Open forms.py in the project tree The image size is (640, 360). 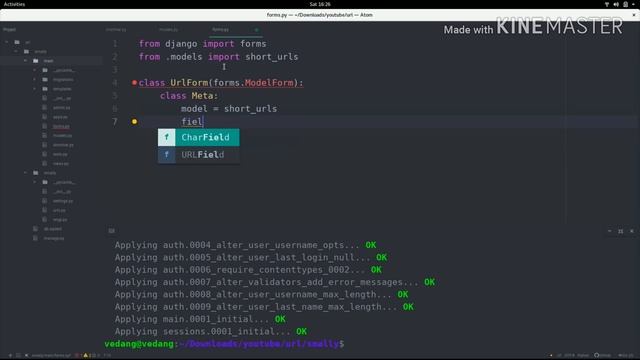(x=61, y=127)
